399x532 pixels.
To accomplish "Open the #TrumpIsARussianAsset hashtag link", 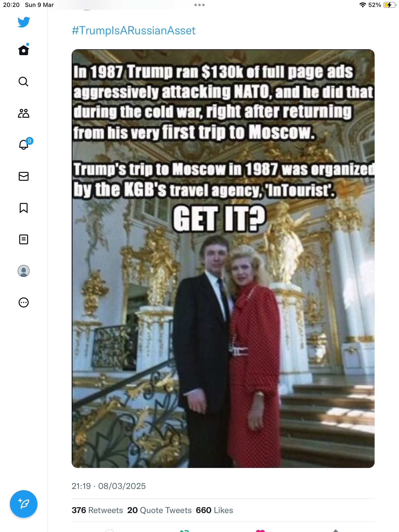I will pos(133,31).
